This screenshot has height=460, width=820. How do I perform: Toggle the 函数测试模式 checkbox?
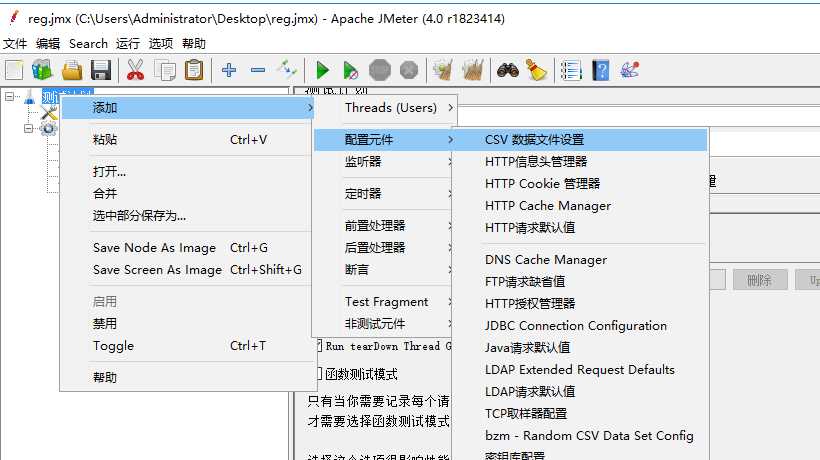[318, 374]
